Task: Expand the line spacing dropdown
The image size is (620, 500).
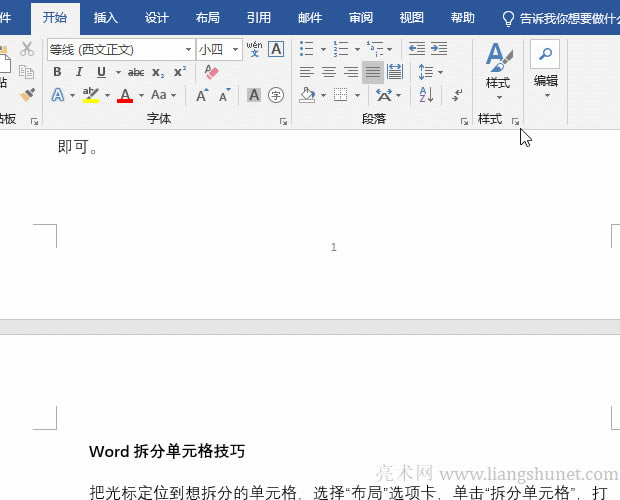Action: pyautogui.click(x=440, y=72)
